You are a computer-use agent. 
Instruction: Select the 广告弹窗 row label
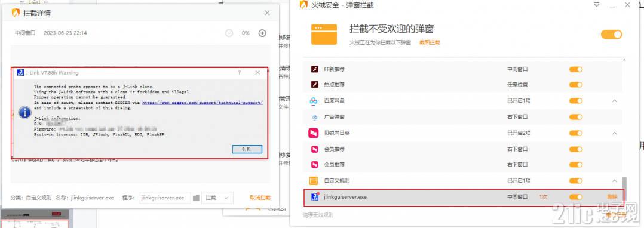pos(335,117)
